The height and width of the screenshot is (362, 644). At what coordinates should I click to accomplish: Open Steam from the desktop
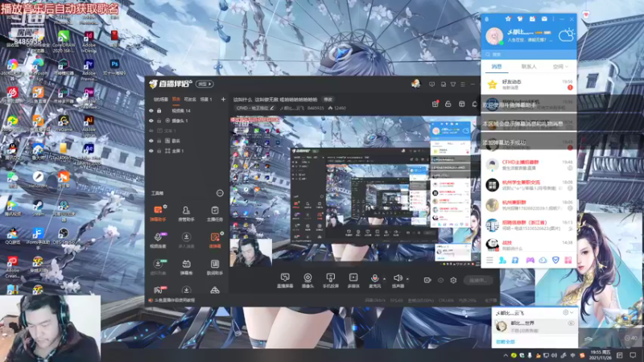pyautogui.click(x=38, y=208)
